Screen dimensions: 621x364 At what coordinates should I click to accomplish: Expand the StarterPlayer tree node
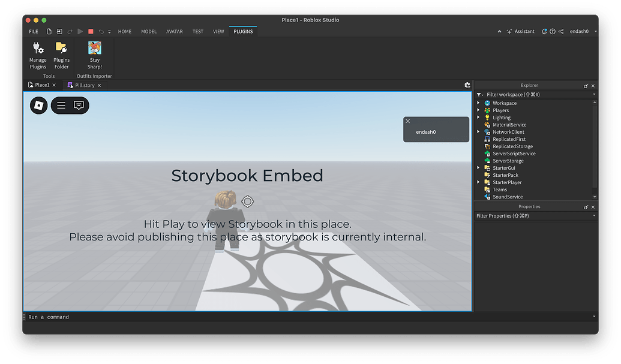point(478,182)
